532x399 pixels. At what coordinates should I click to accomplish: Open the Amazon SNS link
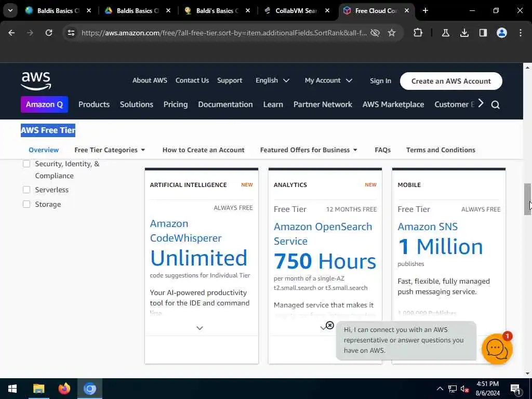tap(428, 227)
